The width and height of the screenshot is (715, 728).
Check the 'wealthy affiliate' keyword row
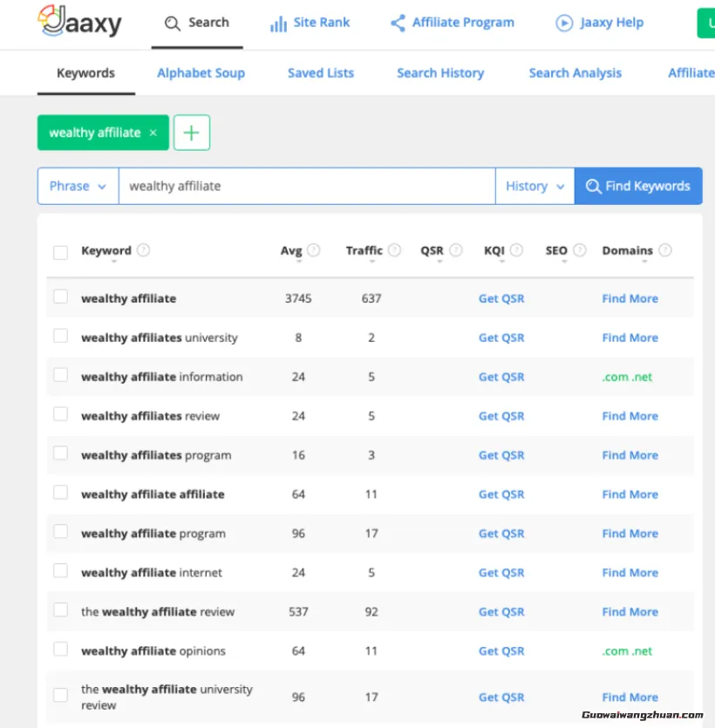pos(60,296)
